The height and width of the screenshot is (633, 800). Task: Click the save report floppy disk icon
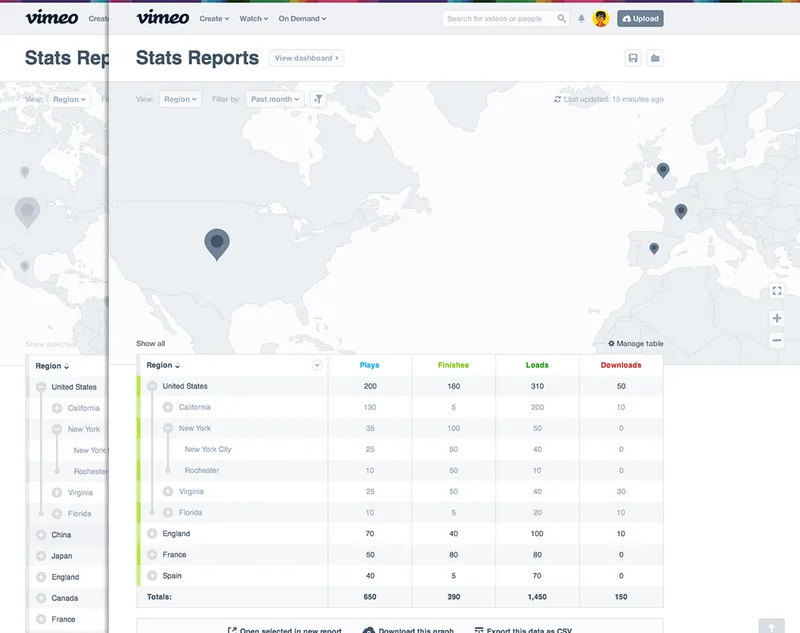(x=633, y=58)
